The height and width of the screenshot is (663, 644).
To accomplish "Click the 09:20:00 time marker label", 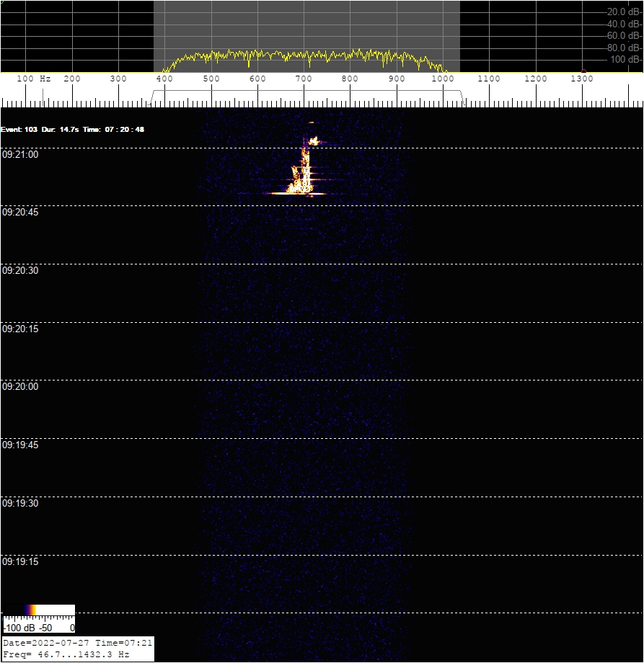I will (20, 386).
